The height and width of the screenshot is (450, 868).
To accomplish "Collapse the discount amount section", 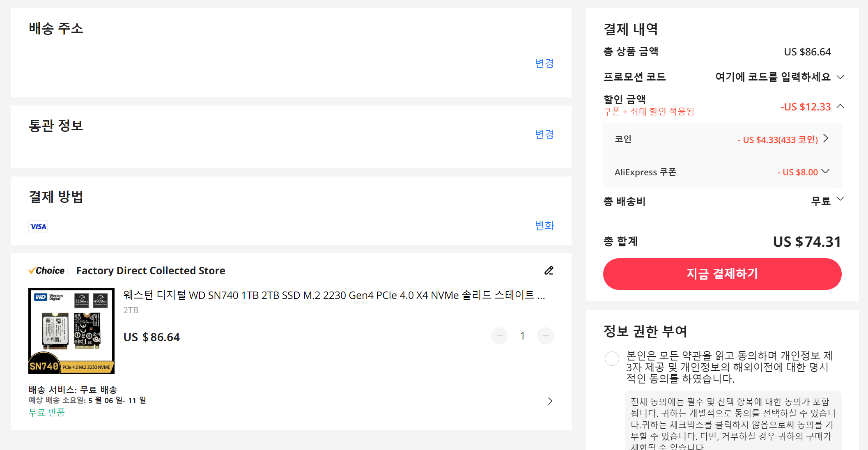I will click(x=840, y=106).
